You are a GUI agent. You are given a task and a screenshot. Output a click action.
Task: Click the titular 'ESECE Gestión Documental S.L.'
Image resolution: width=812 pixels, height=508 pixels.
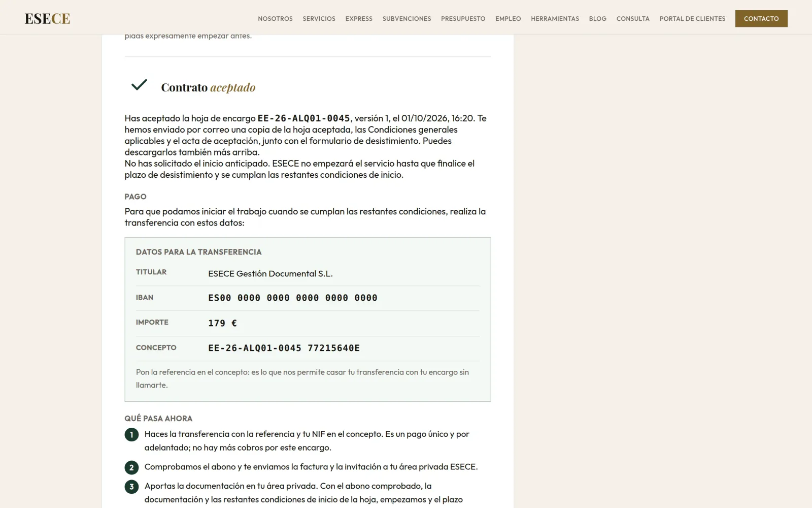(x=270, y=274)
